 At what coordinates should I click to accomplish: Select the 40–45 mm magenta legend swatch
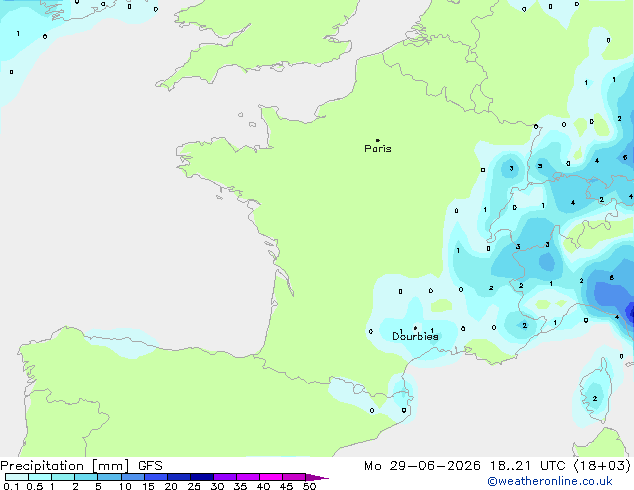(271, 477)
